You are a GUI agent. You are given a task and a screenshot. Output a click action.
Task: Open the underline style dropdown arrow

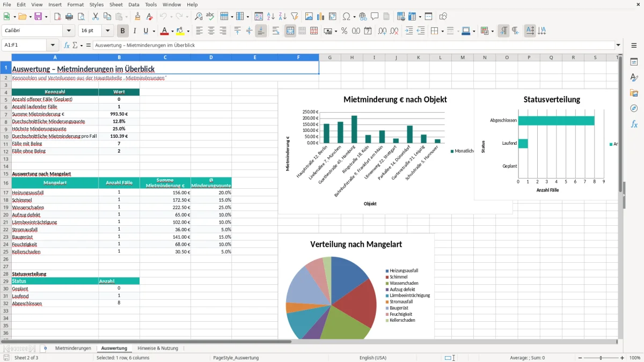click(x=153, y=31)
